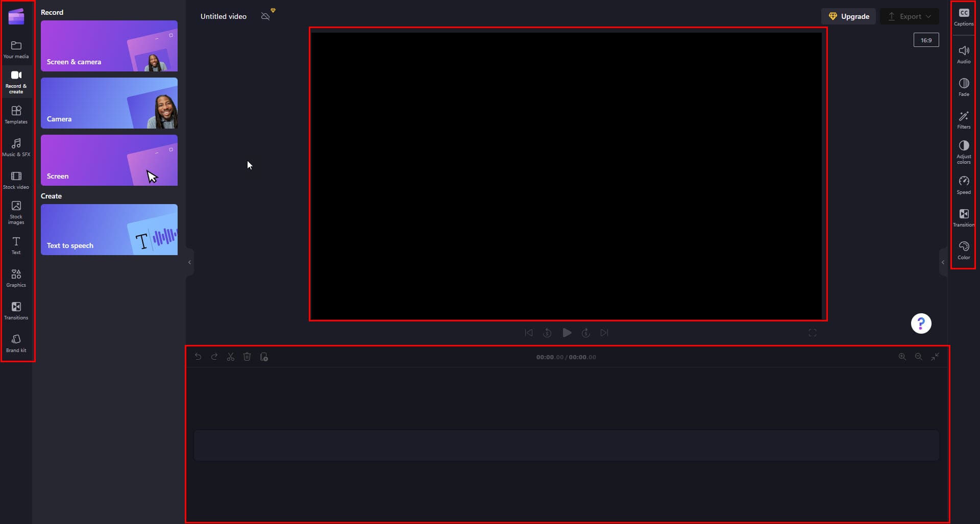Screen dimensions: 980x524
Task: Zoom out of the timeline
Action: (x=919, y=357)
